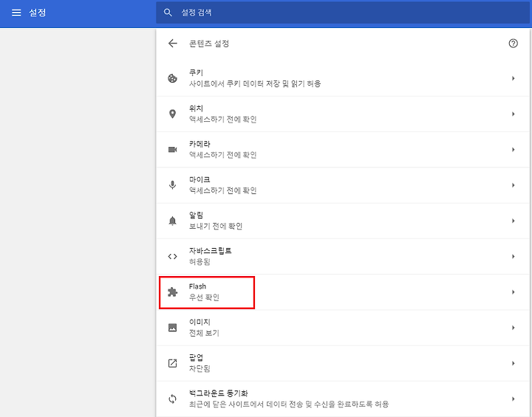Click the camera icon
Screen dimensions: 532x417
point(172,150)
